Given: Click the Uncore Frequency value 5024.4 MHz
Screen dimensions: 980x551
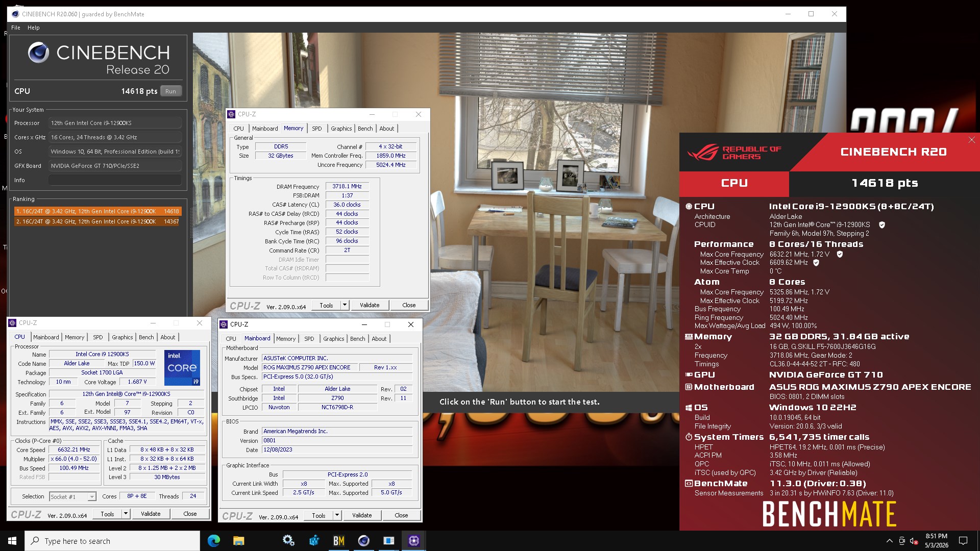Looking at the screenshot, I should (x=391, y=165).
